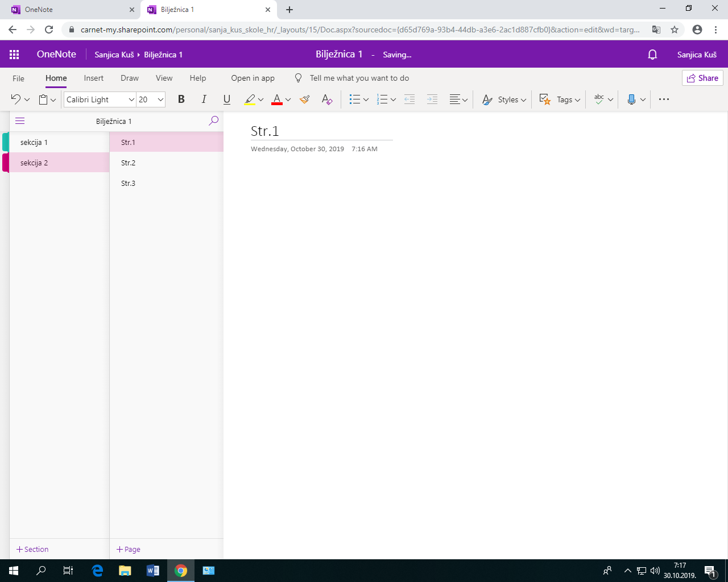This screenshot has width=728, height=582.
Task: Toggle Bold formatting
Action: (x=181, y=99)
